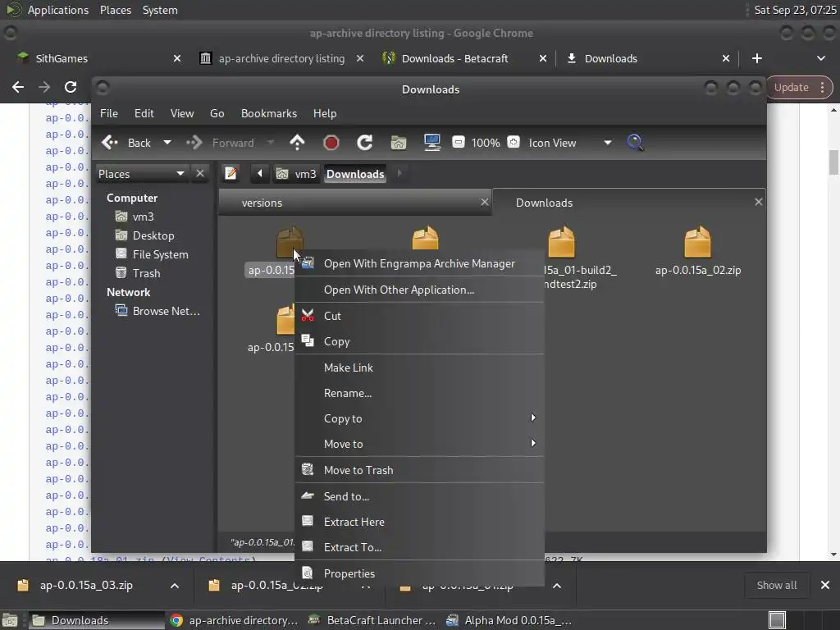Select Extract Here in context menu

click(419, 522)
